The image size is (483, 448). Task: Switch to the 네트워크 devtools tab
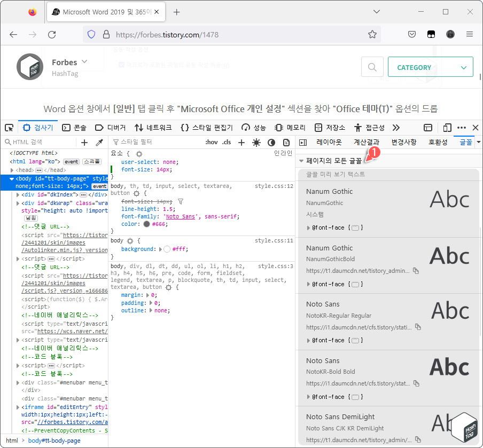click(x=153, y=128)
